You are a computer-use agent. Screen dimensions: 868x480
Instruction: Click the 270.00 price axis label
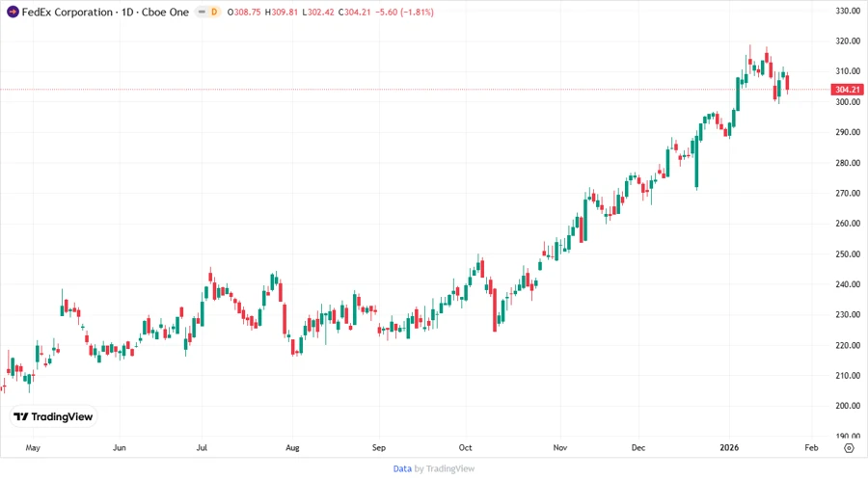click(848, 193)
